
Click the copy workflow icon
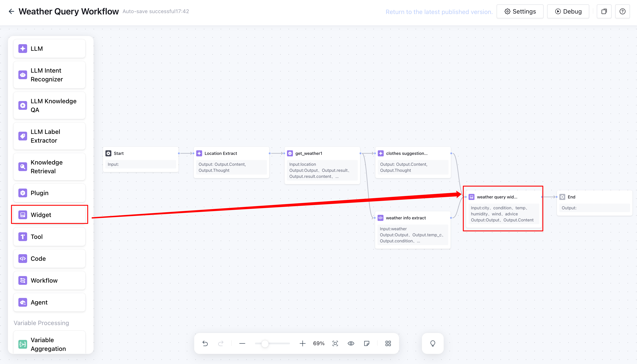(x=604, y=12)
